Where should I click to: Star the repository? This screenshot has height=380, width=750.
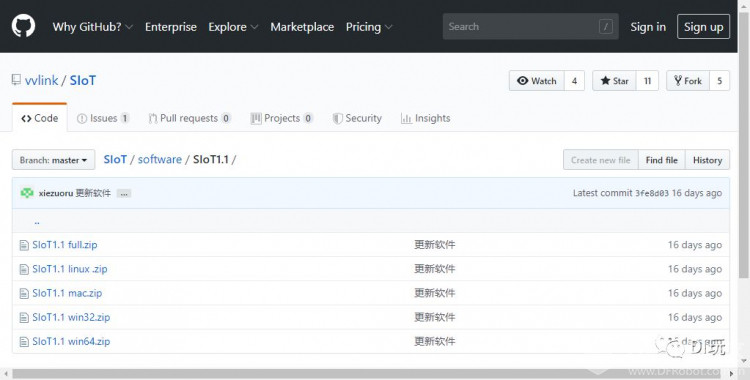point(614,81)
